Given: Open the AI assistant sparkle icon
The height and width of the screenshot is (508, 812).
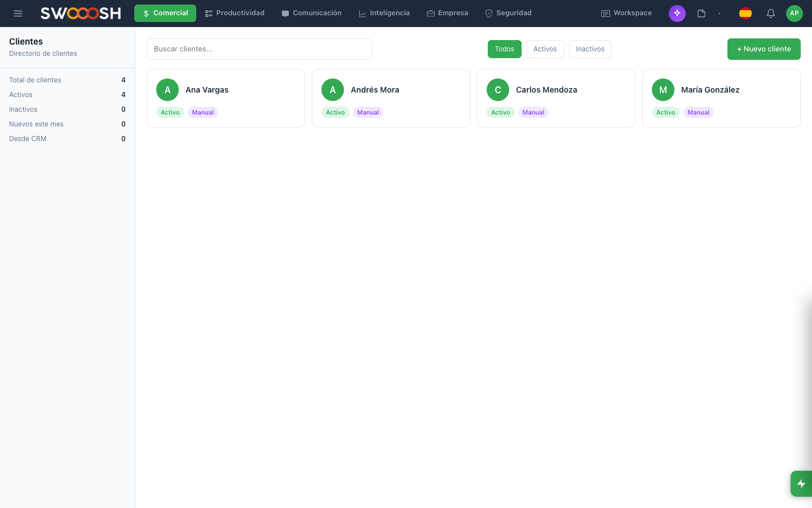Looking at the screenshot, I should point(677,13).
